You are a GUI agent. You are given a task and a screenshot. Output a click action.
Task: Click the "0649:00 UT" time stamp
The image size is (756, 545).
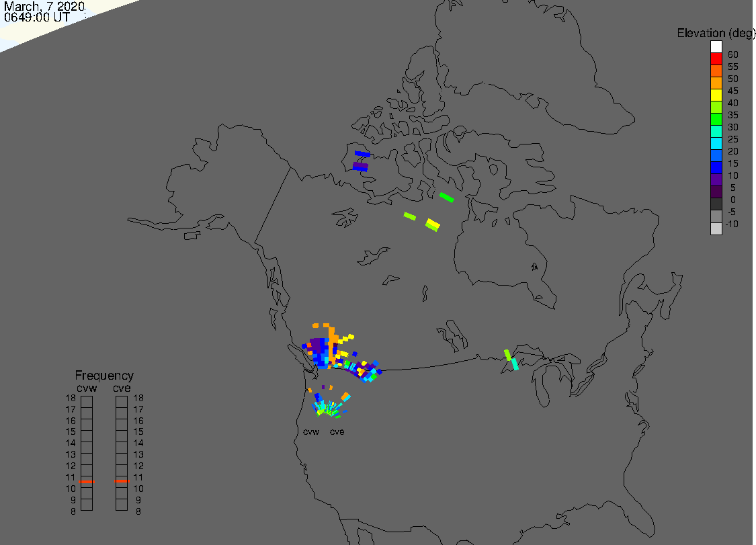[x=37, y=17]
